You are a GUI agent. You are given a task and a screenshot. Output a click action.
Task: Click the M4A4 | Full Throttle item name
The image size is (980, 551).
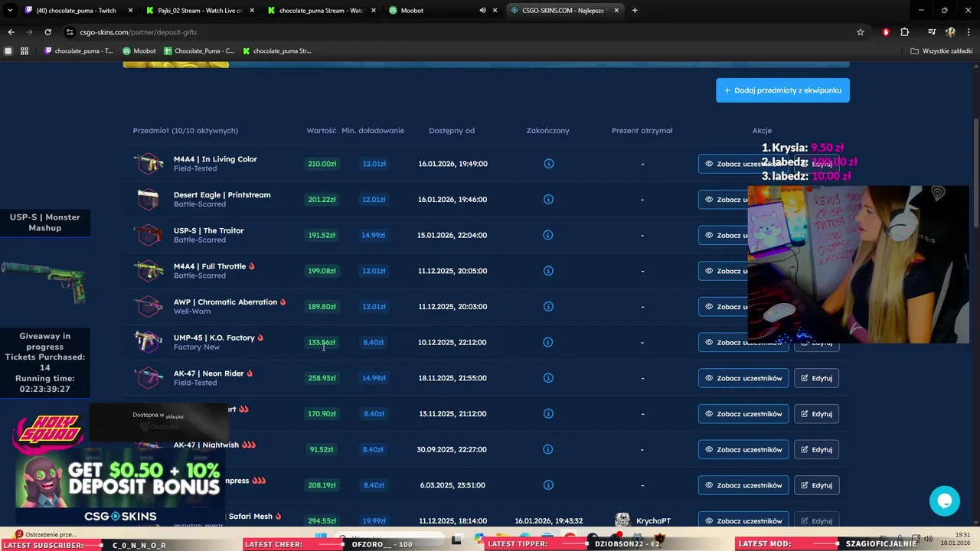(210, 266)
